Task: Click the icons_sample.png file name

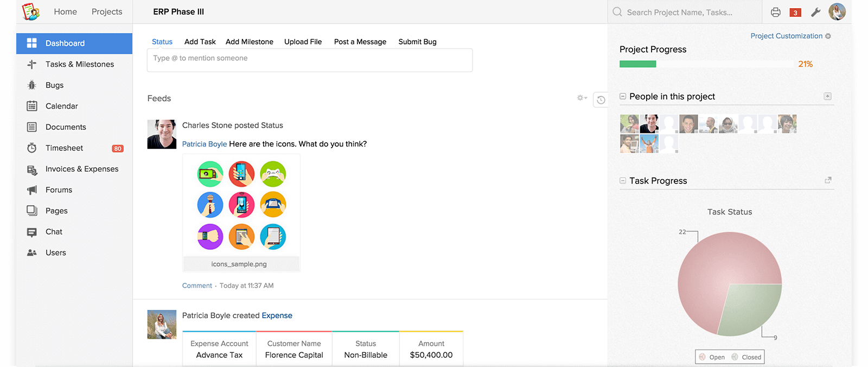Action: tap(239, 264)
